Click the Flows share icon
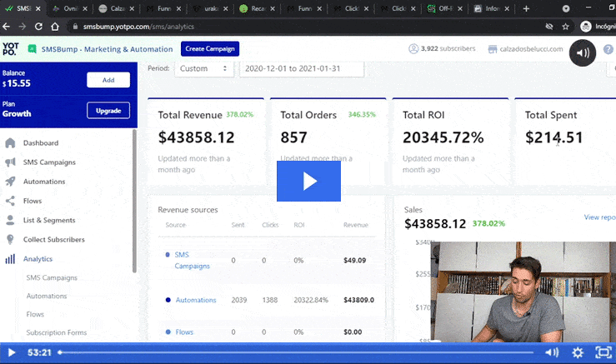This screenshot has height=364, width=616. [10, 201]
